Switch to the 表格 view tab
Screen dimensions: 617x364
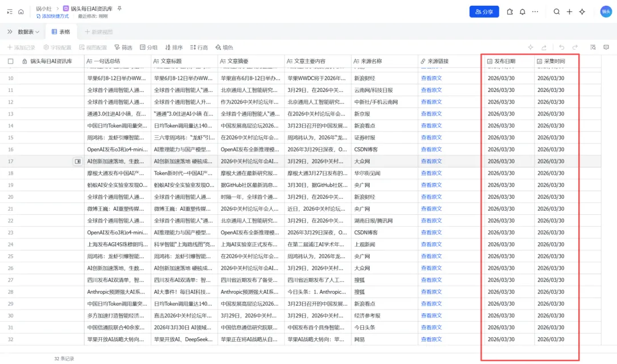61,32
